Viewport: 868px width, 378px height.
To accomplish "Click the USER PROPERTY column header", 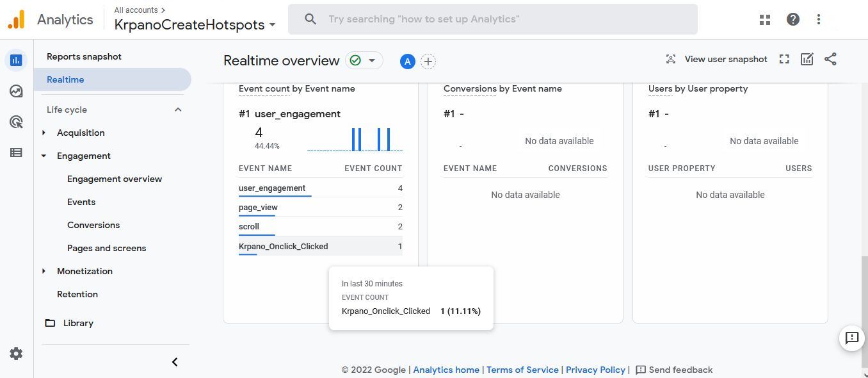I will tap(682, 168).
